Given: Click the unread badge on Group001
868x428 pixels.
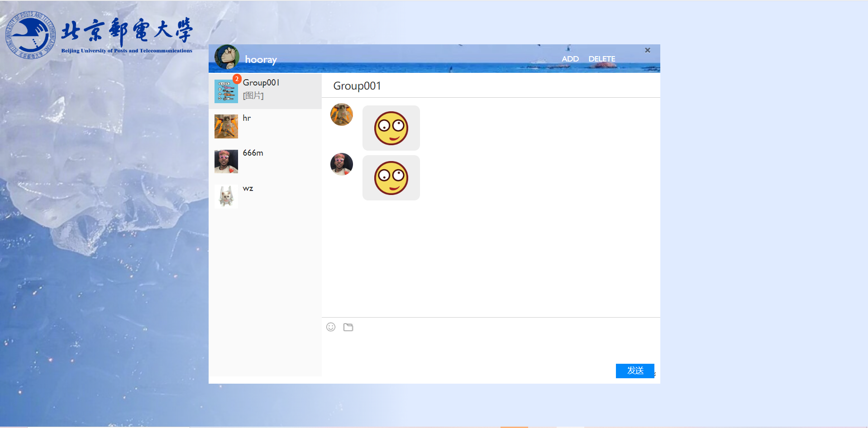Looking at the screenshot, I should (237, 79).
